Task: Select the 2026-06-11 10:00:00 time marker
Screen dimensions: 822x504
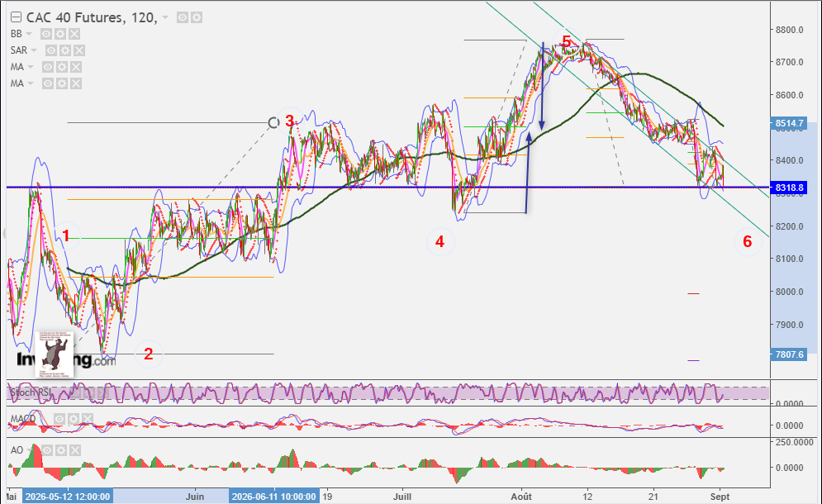Action: 273,497
